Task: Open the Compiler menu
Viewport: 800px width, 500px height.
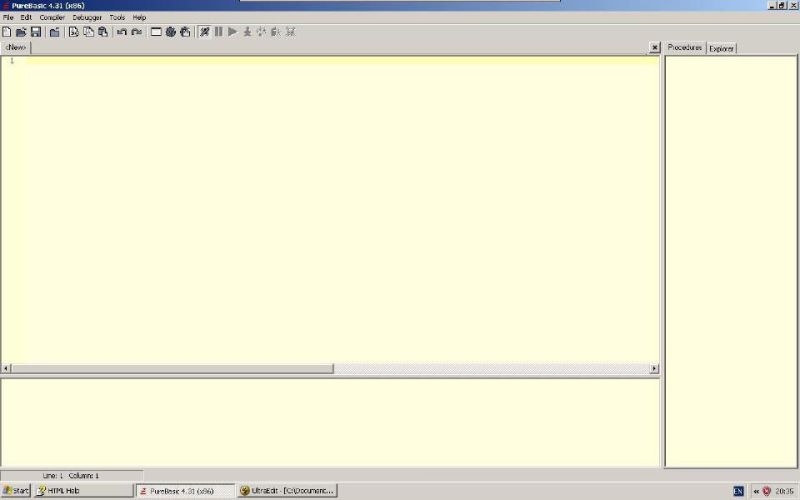Action: 52,17
